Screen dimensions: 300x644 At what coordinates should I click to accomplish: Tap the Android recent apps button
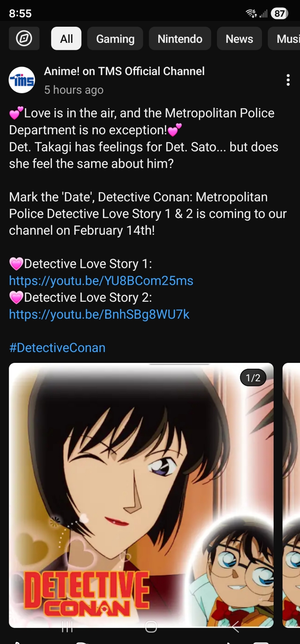coord(67,627)
